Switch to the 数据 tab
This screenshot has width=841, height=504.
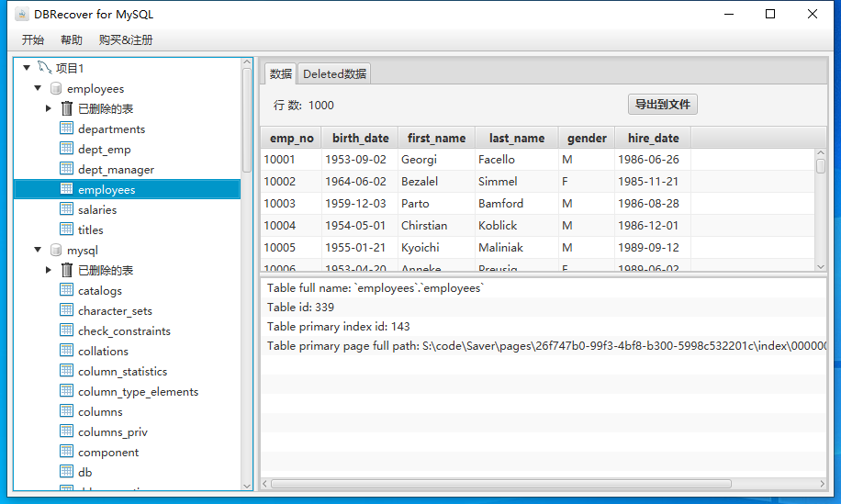click(x=281, y=73)
